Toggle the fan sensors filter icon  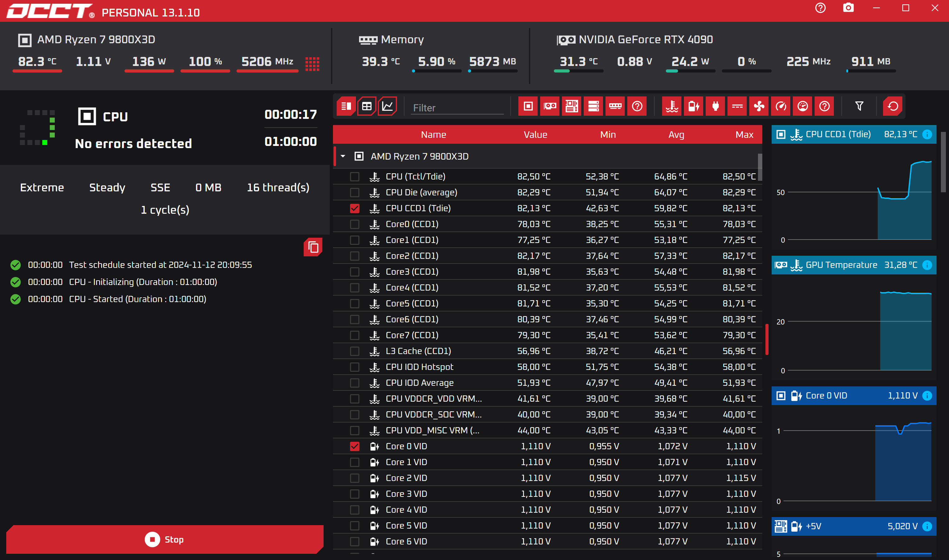click(759, 106)
